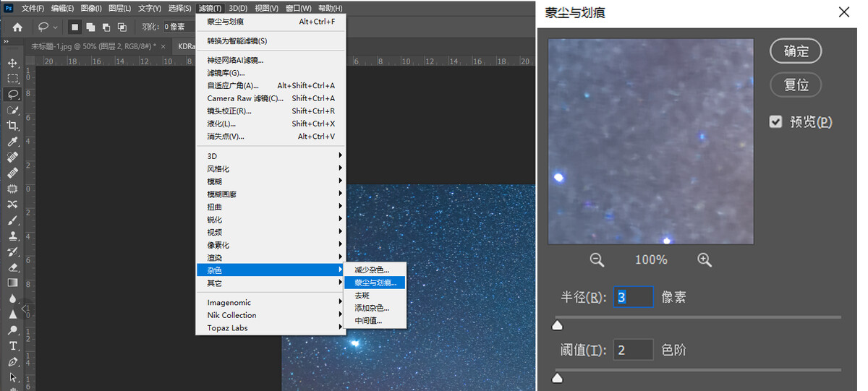Select the Clone Stamp tool
The height and width of the screenshot is (391, 868).
point(12,236)
